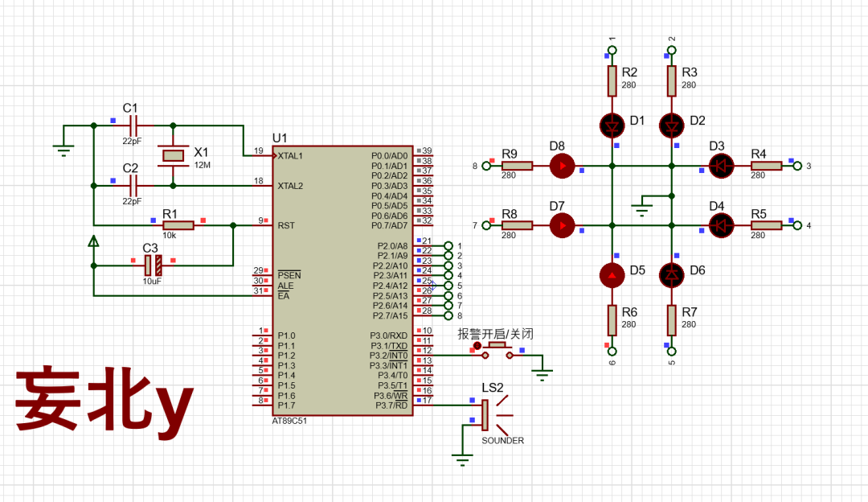
Task: Click the 12M value under X1
Action: click(202, 165)
